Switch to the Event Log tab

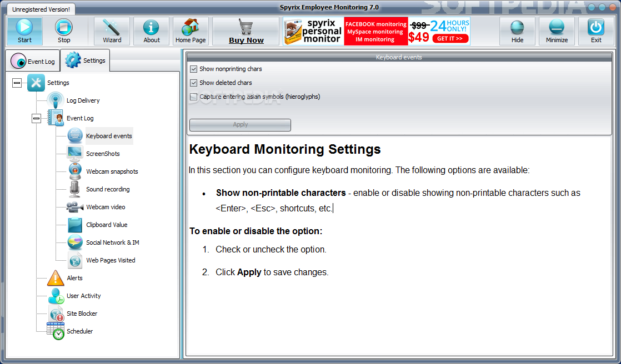tap(33, 62)
